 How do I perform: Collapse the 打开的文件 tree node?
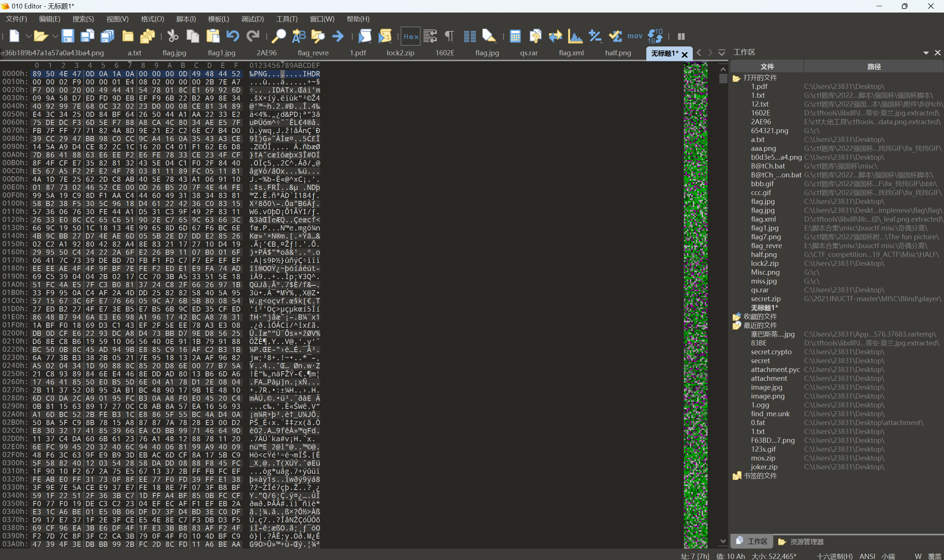(x=736, y=78)
